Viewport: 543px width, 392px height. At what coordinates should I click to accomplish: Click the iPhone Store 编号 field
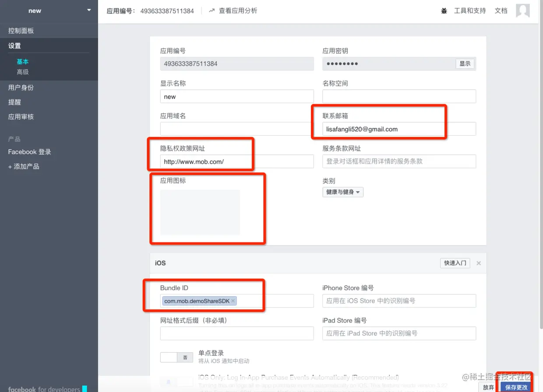click(x=399, y=301)
